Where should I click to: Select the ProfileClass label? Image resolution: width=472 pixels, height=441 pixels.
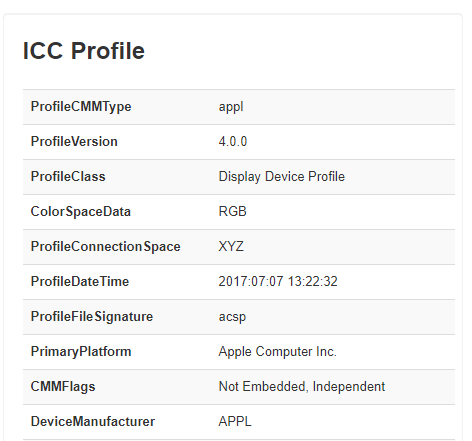pyautogui.click(x=68, y=177)
